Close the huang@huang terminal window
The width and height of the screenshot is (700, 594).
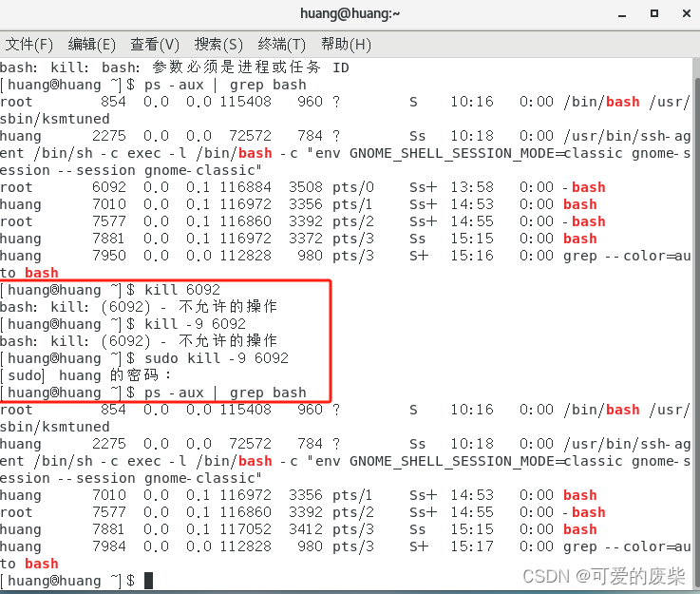(x=687, y=13)
